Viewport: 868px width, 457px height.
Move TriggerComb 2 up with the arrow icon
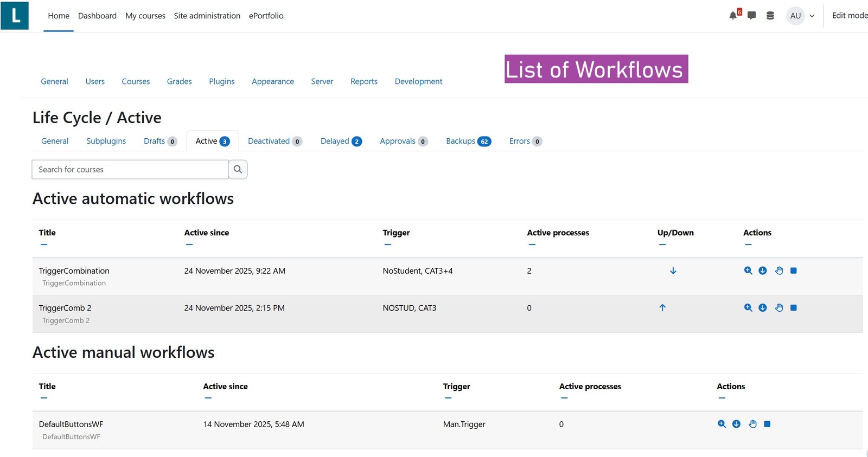tap(662, 308)
